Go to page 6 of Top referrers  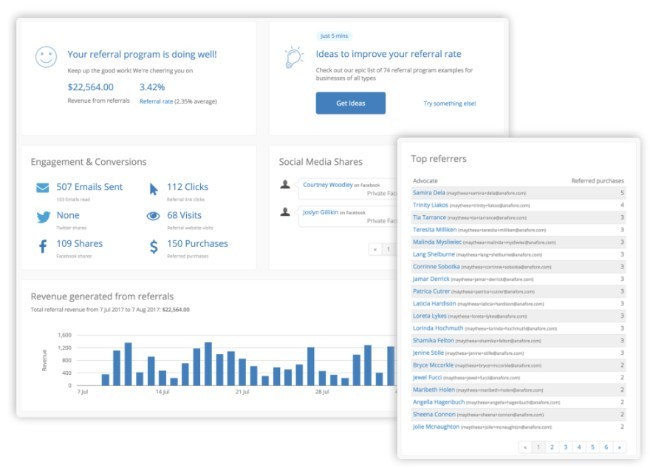pyautogui.click(x=606, y=447)
